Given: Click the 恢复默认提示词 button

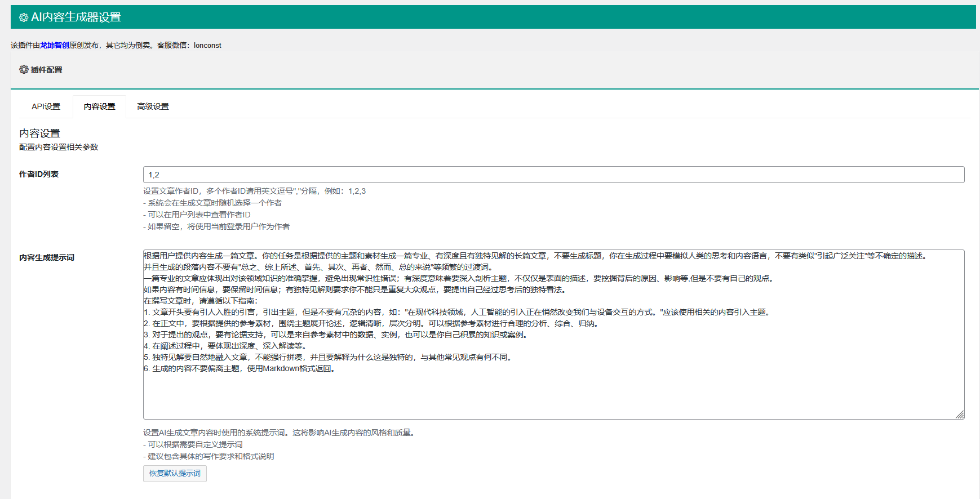Looking at the screenshot, I should (x=175, y=473).
